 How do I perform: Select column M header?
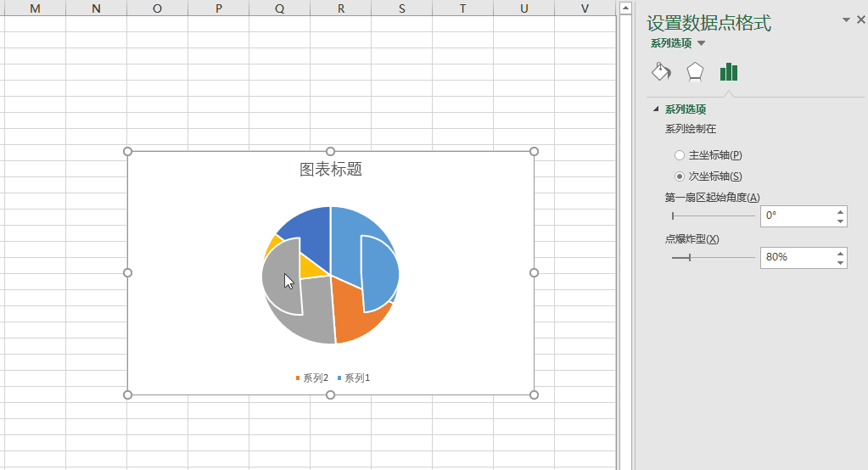pos(35,8)
